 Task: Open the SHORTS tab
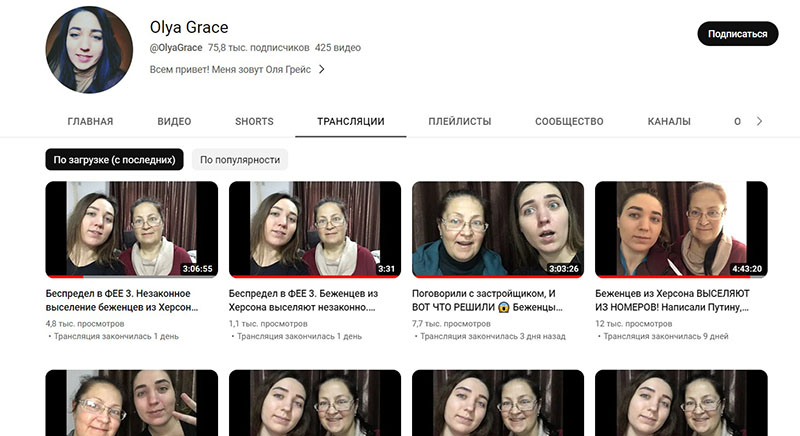(254, 121)
